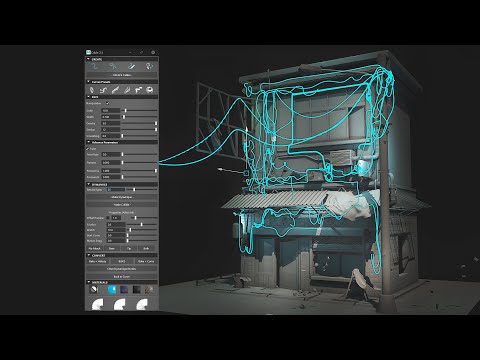
Task: Collapse the MATERIALS section
Action: tap(88, 282)
